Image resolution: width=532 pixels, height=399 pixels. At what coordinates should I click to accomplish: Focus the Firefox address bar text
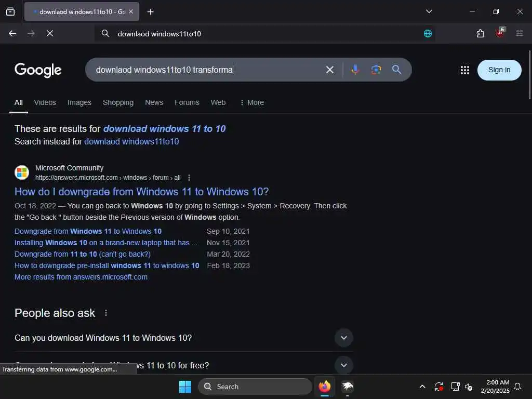(x=159, y=34)
